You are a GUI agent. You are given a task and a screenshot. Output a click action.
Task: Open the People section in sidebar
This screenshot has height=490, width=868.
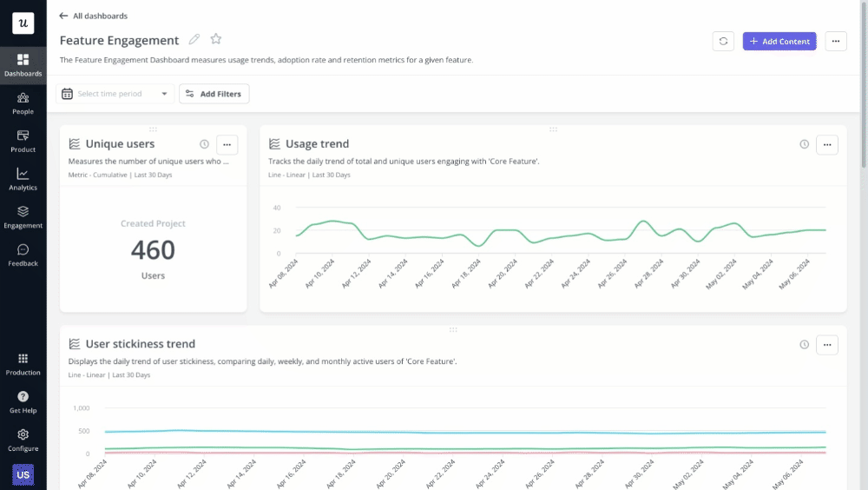click(x=23, y=103)
